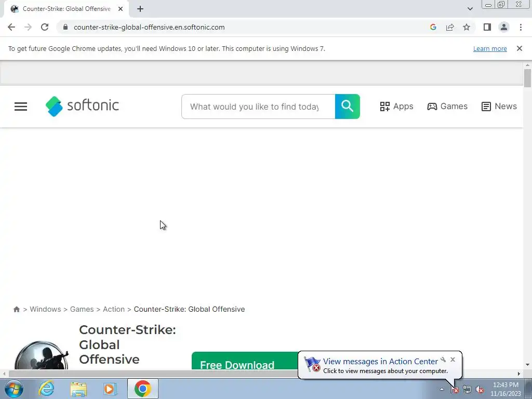Select the Counter-Strike: Global Offensive tab
The width and height of the screenshot is (532, 399).
66,9
